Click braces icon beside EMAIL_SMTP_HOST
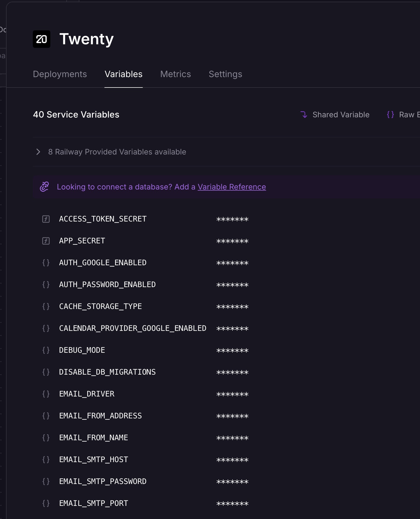Viewport: 420px width, 519px height. point(46,460)
